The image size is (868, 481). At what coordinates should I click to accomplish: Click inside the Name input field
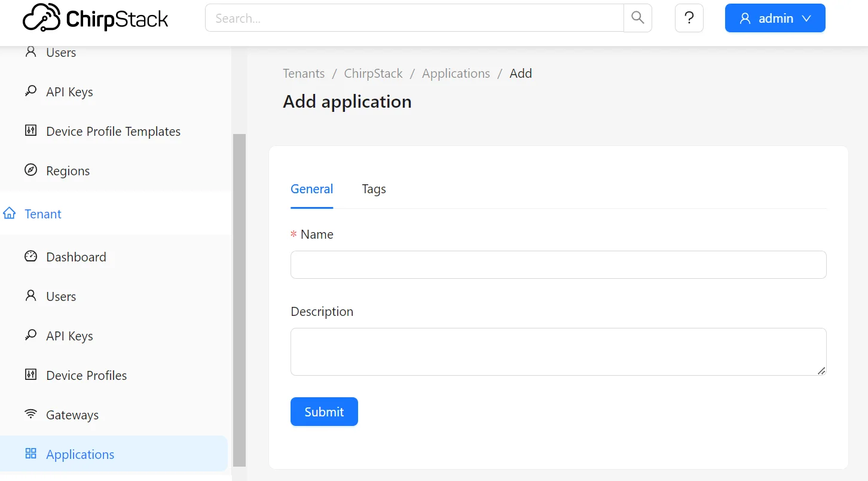point(558,264)
